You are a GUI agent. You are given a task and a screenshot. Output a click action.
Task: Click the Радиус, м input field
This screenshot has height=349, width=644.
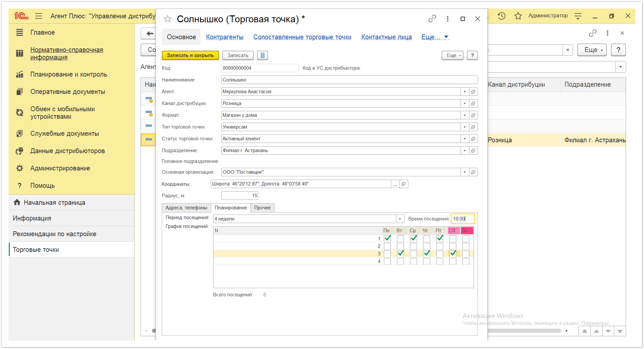[x=240, y=196]
